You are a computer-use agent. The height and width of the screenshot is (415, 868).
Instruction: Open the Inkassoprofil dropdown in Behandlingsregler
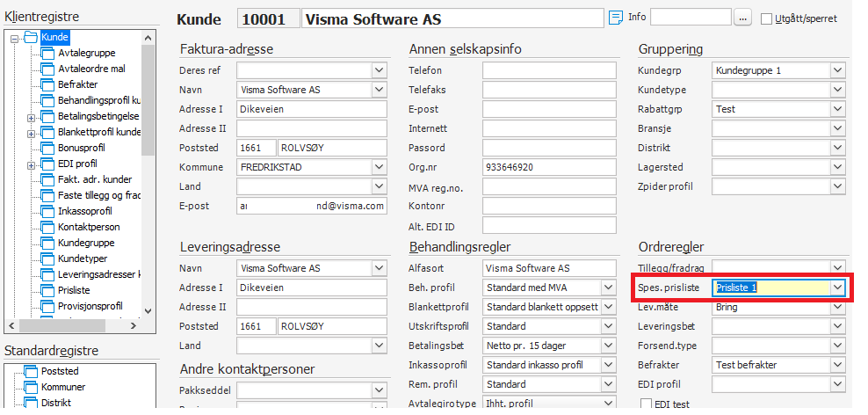[608, 365]
